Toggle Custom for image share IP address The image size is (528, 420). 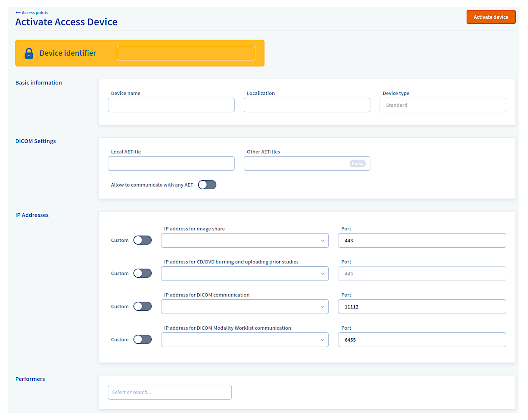143,240
